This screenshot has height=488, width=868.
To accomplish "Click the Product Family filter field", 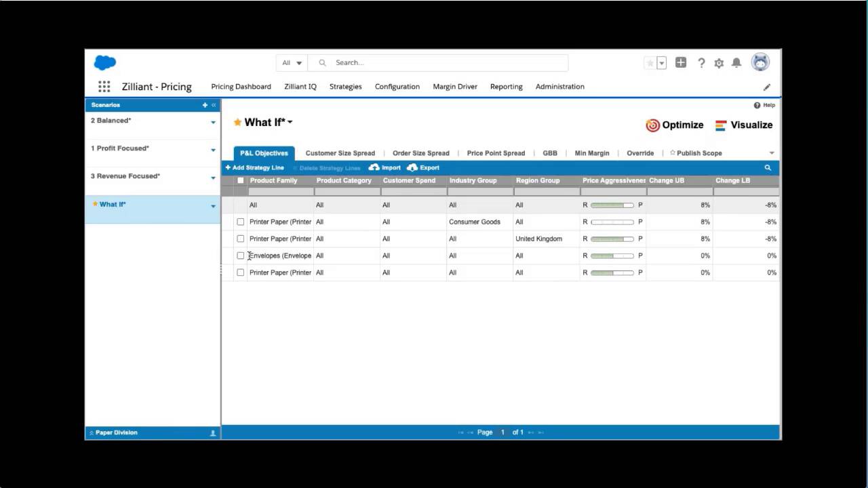I will (281, 192).
